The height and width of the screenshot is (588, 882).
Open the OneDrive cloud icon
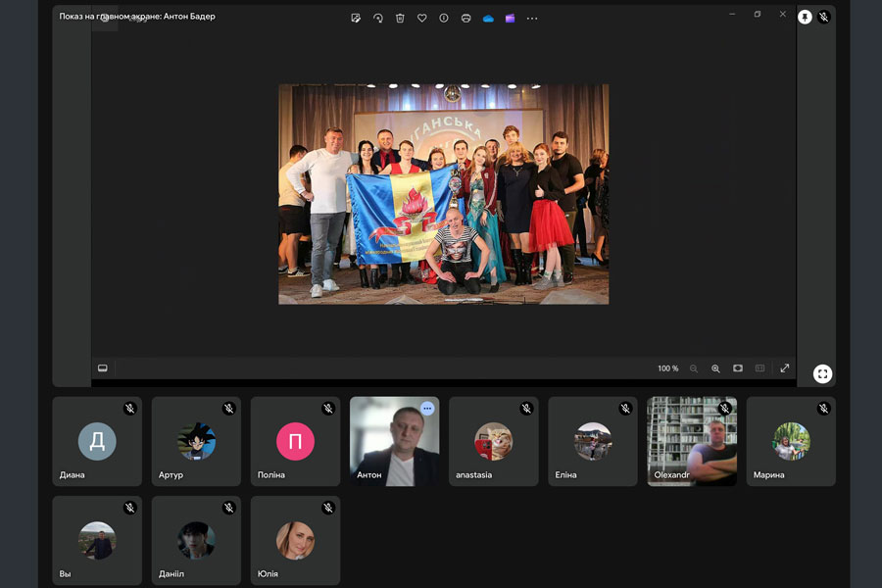point(488,18)
